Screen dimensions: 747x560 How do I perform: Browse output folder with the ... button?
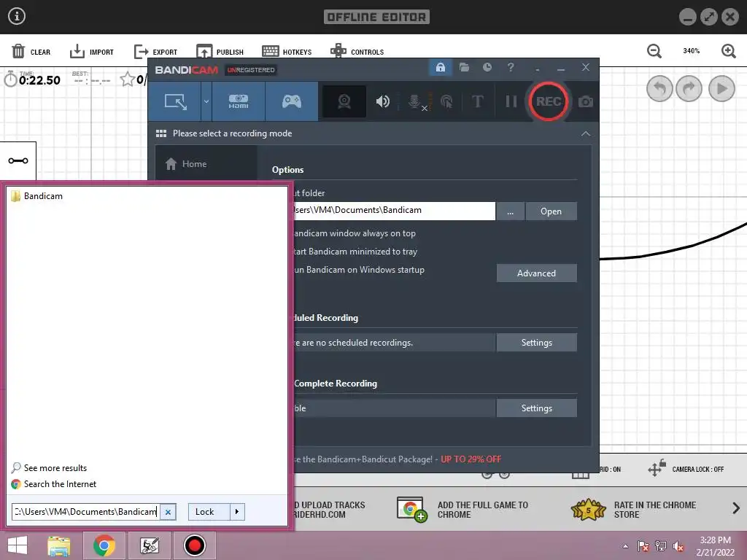(x=510, y=211)
